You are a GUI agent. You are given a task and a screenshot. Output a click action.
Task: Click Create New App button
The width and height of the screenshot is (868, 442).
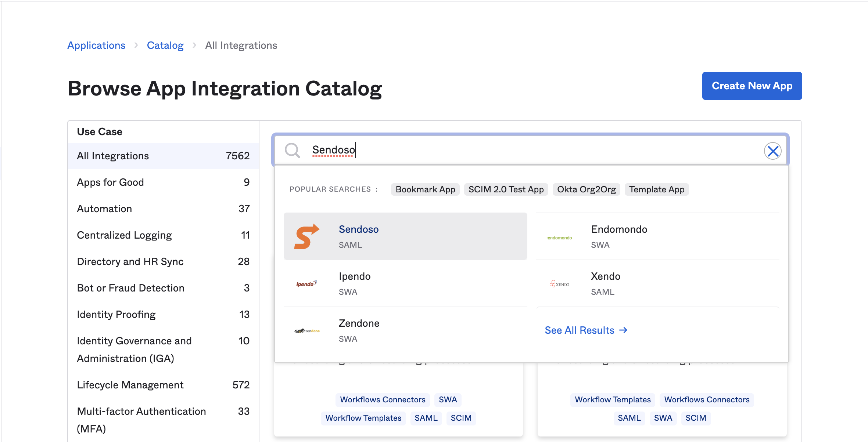coord(752,86)
